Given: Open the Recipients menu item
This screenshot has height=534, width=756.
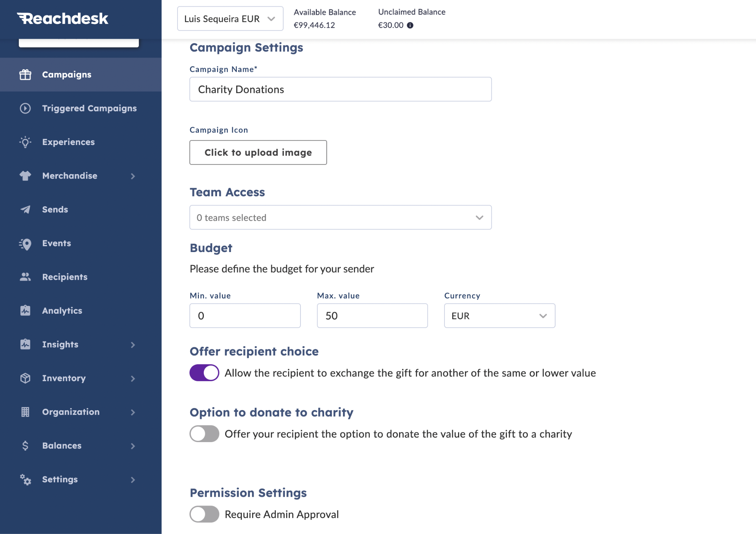Looking at the screenshot, I should pyautogui.click(x=81, y=277).
